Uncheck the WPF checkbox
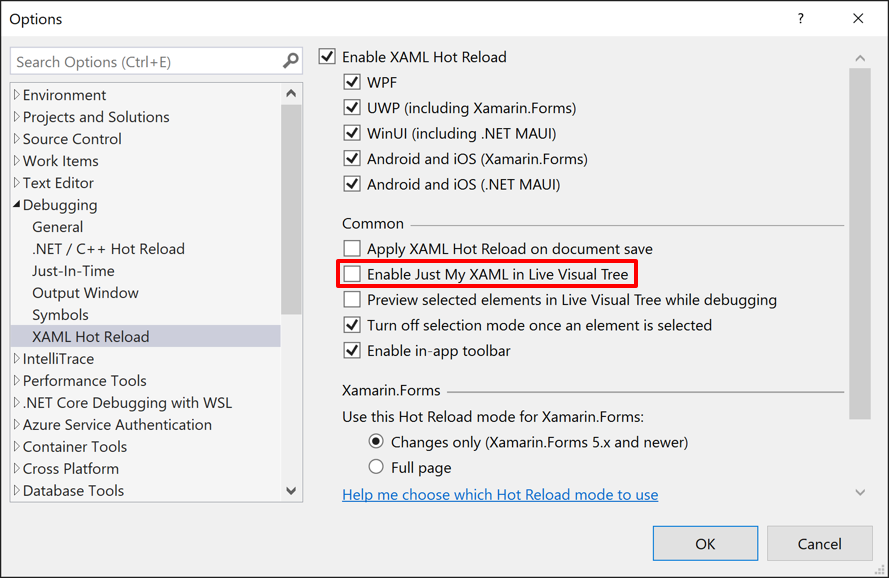 354,82
